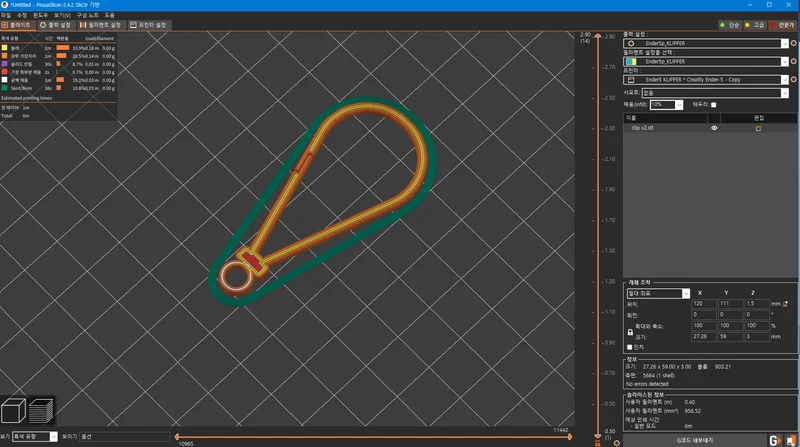Switch to Advanced mode (yellow dot)
Screen dimensions: 800x447
tap(755, 24)
